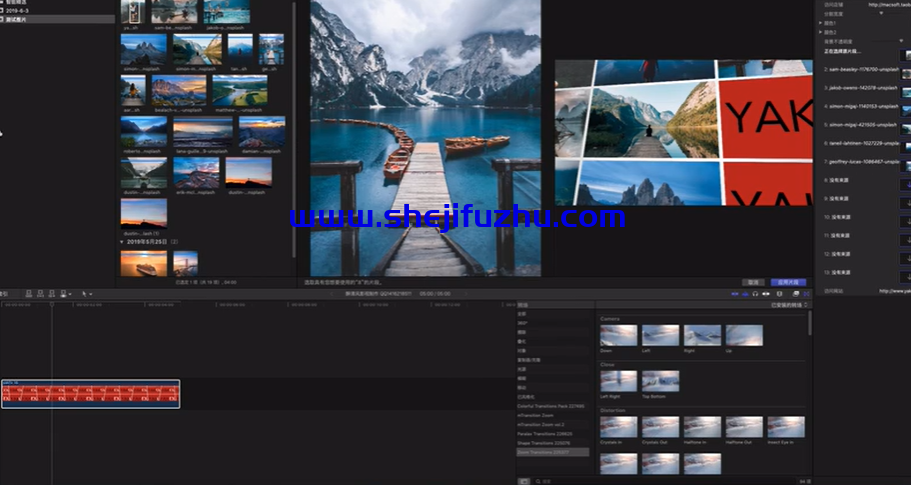
Task: Click the jakob-owens drop zone 3 well
Action: tap(905, 92)
